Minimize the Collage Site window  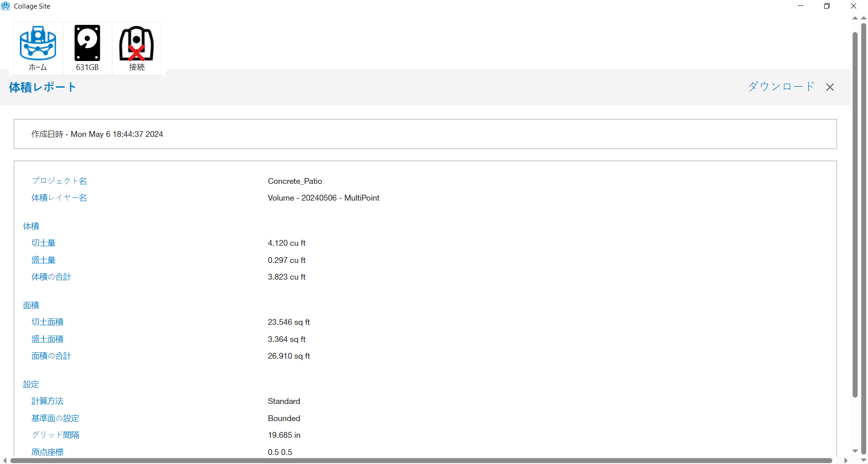tap(801, 6)
